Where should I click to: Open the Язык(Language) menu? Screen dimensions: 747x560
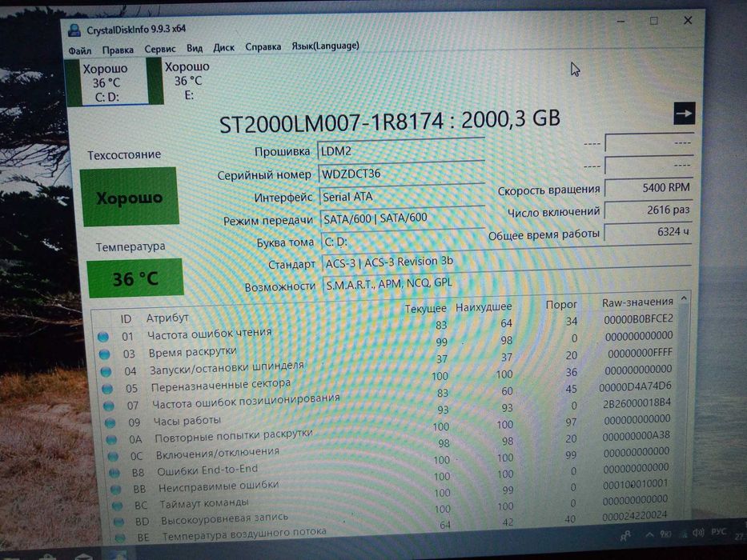point(325,46)
